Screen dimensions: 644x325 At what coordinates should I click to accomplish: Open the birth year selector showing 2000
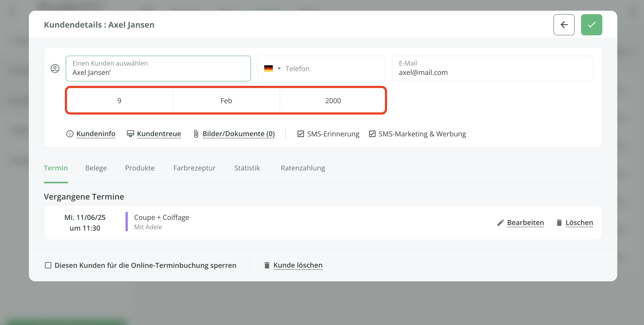[333, 101]
